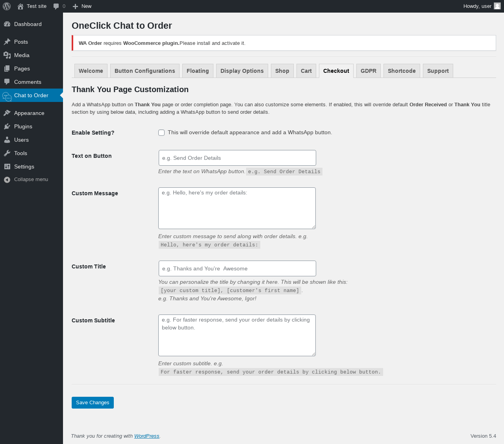This screenshot has width=504, height=444.
Task: Select Chat to Order menu label
Action: (31, 95)
